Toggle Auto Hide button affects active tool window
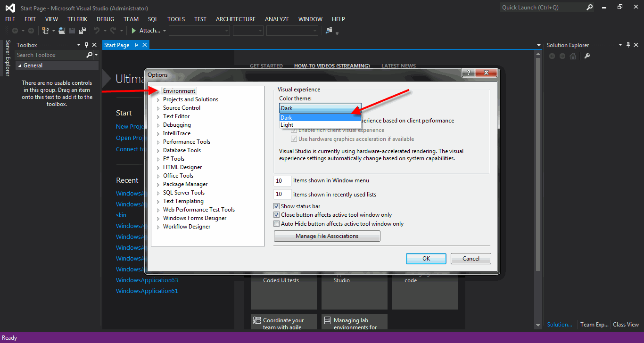The image size is (644, 343). [x=277, y=224]
